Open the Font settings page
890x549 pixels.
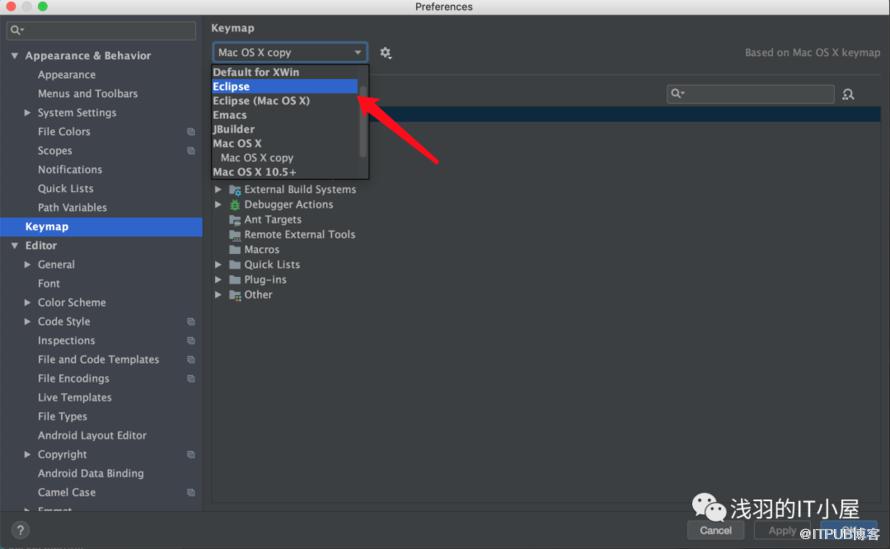point(49,283)
